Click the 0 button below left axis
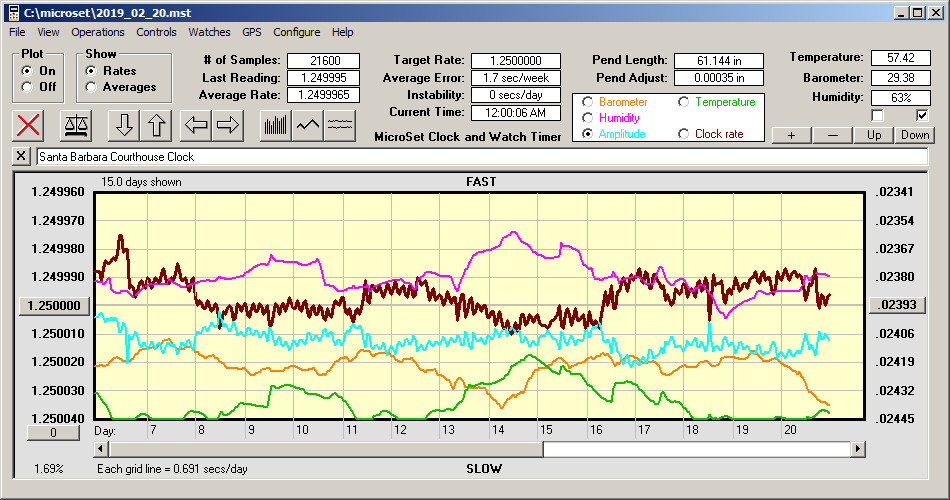950x500 pixels. tap(53, 433)
